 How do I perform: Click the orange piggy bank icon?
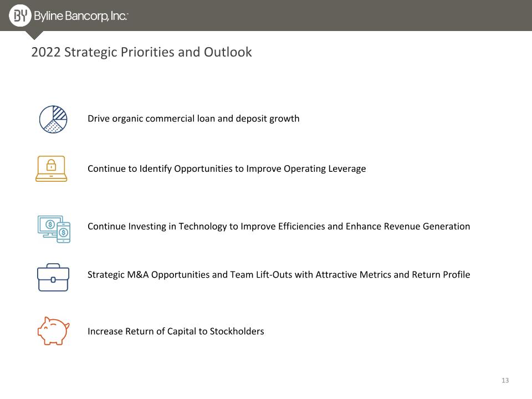[x=53, y=331]
